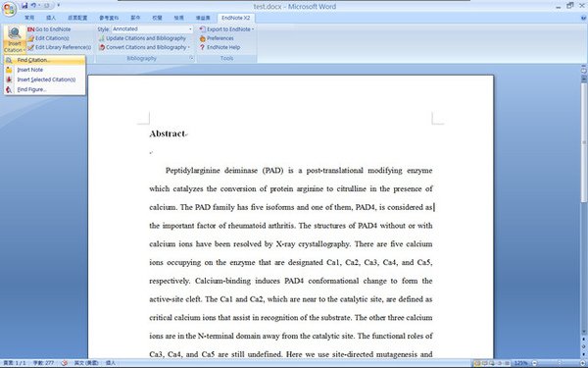The height and width of the screenshot is (368, 588).
Task: Click the Go to EndNote EN icon
Action: [30, 29]
